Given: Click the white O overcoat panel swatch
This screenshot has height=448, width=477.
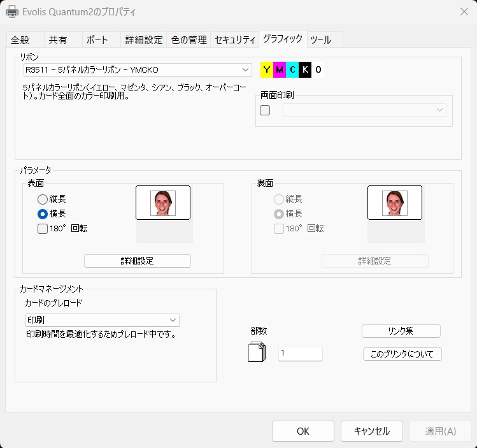Looking at the screenshot, I should 318,69.
